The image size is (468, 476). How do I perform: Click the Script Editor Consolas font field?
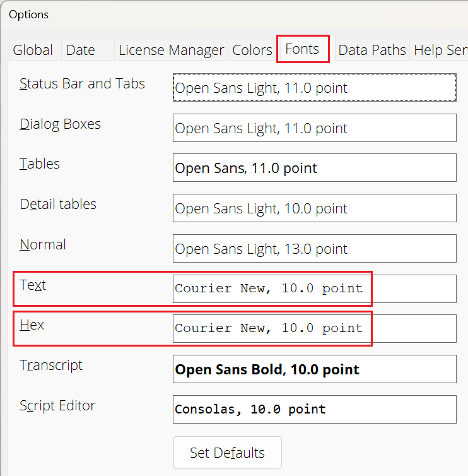tap(314, 409)
